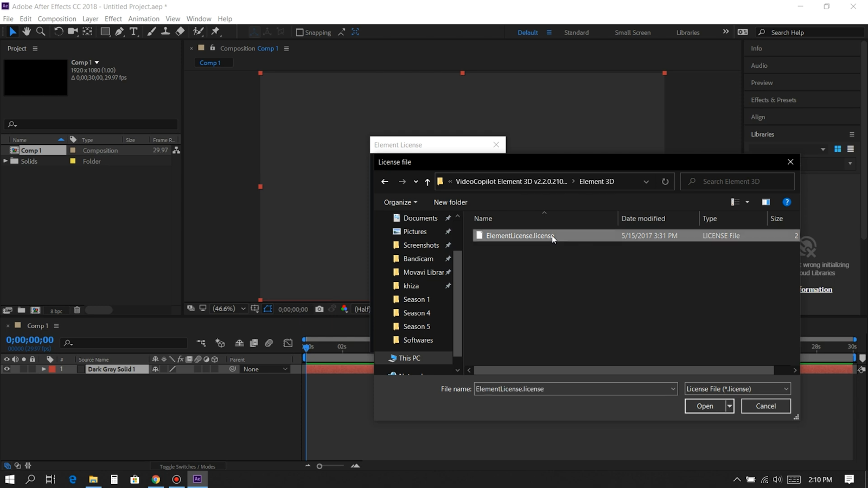Select the Roto Brush tool
Image resolution: width=868 pixels, height=488 pixels.
pos(199,32)
